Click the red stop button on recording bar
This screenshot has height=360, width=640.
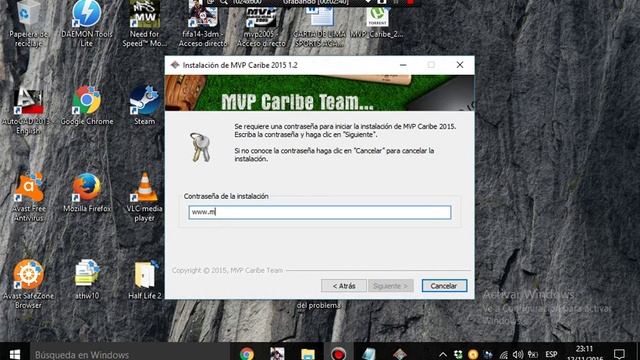411,2
